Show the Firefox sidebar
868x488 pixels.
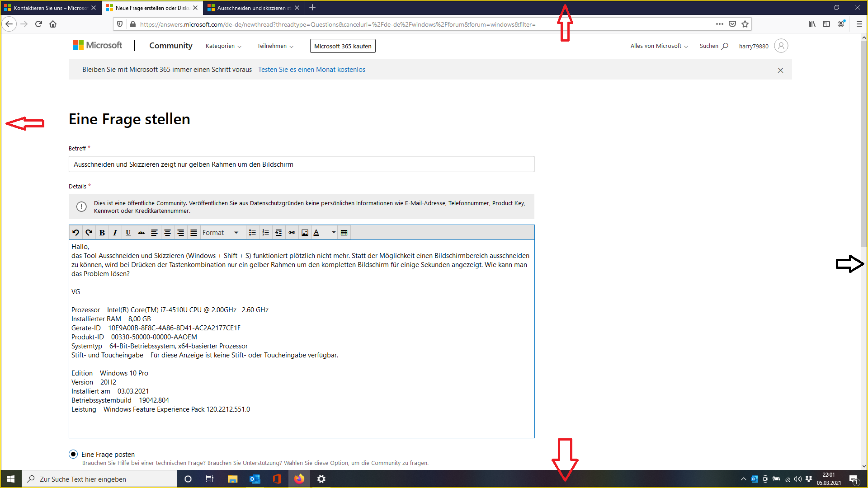(826, 24)
